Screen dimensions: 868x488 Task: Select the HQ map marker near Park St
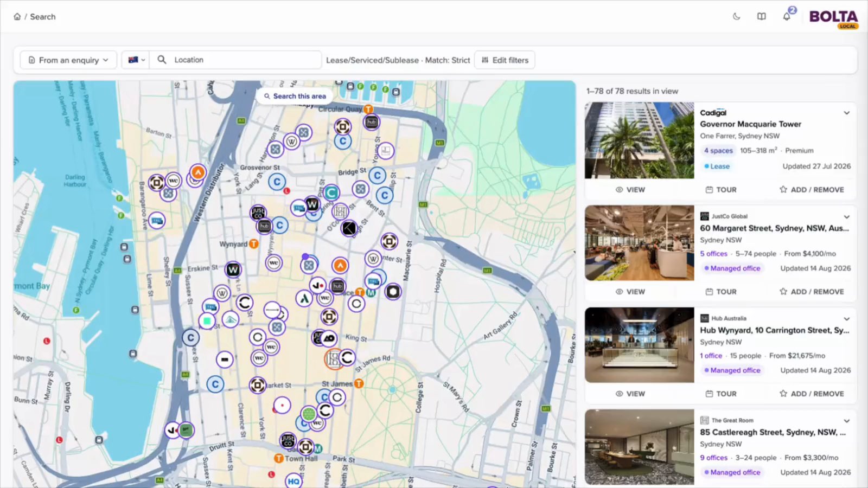coord(293,481)
